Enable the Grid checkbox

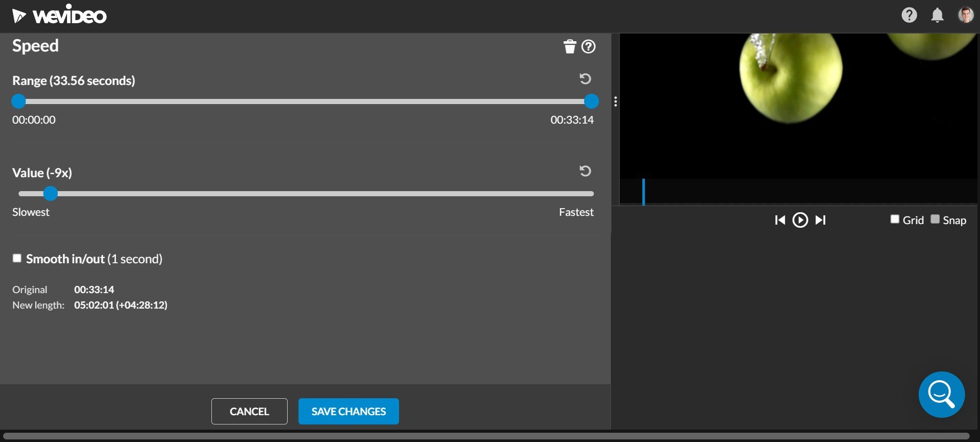coord(895,219)
